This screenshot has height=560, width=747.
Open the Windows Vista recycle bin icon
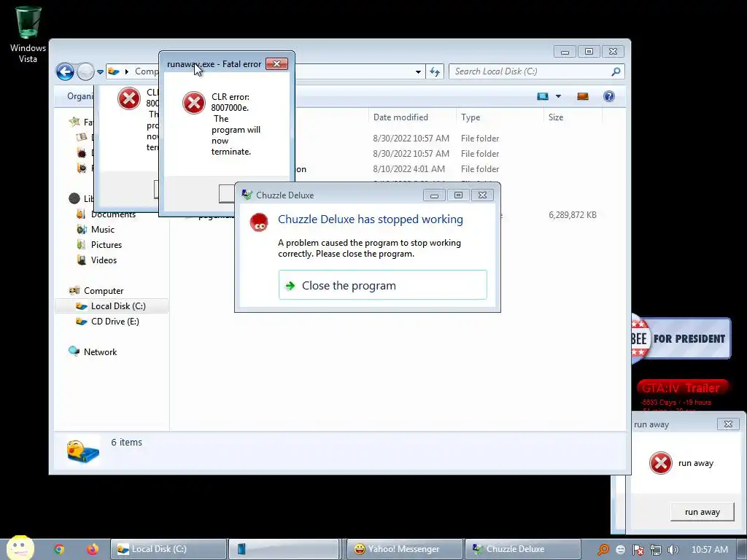click(x=28, y=34)
